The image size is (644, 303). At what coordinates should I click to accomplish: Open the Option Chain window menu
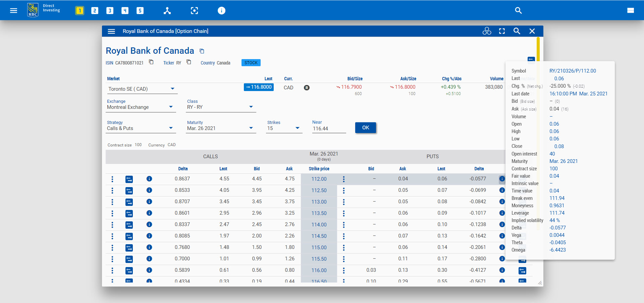point(111,31)
